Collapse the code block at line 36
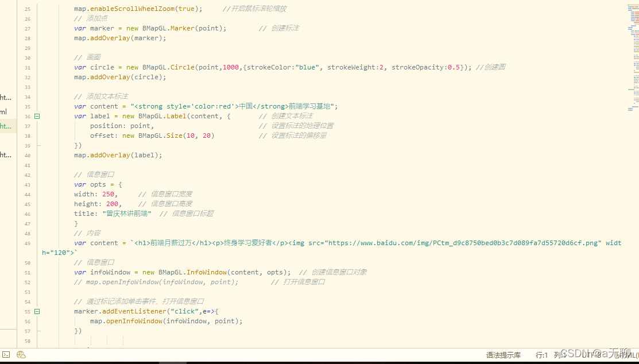The height and width of the screenshot is (364, 639). (x=37, y=116)
